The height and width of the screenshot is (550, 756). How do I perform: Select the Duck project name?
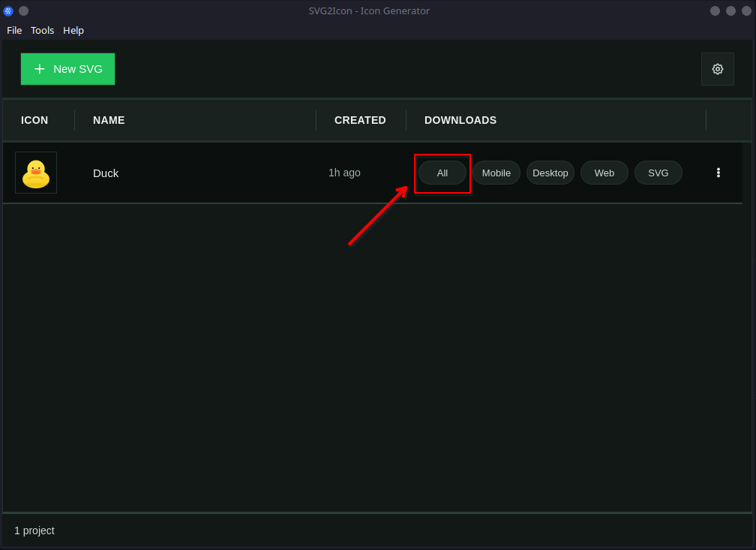[x=106, y=173]
